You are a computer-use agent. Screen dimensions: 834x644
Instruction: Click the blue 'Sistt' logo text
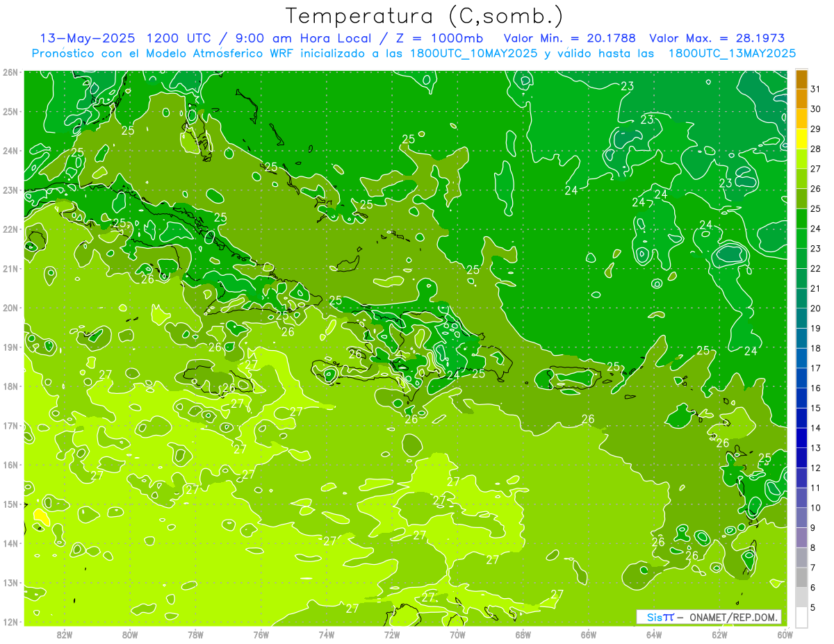pyautogui.click(x=660, y=617)
